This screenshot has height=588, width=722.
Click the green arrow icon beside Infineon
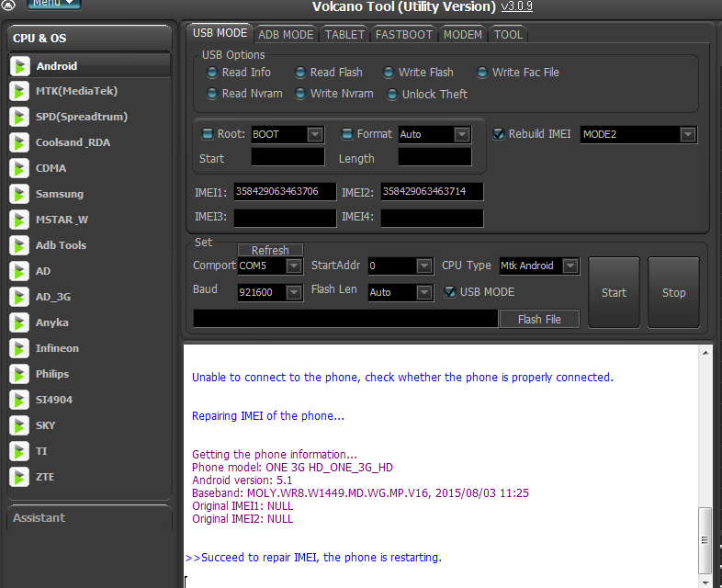tap(20, 348)
